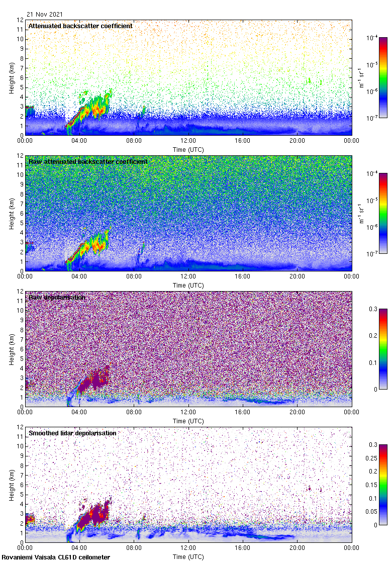The height and width of the screenshot is (563, 392).
Task: Click the '0.05' label on smoothed depolarisation colorbar
Action: coord(371,512)
